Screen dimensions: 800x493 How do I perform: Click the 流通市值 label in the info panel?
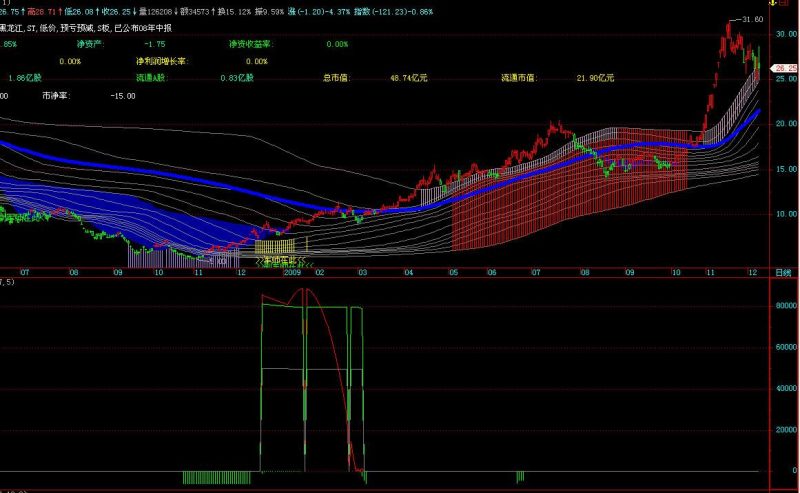(x=519, y=78)
